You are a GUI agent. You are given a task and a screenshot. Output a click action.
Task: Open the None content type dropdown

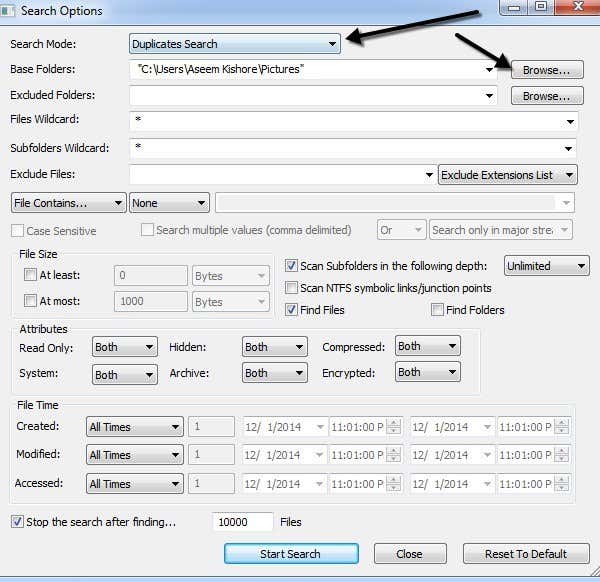[x=170, y=203]
